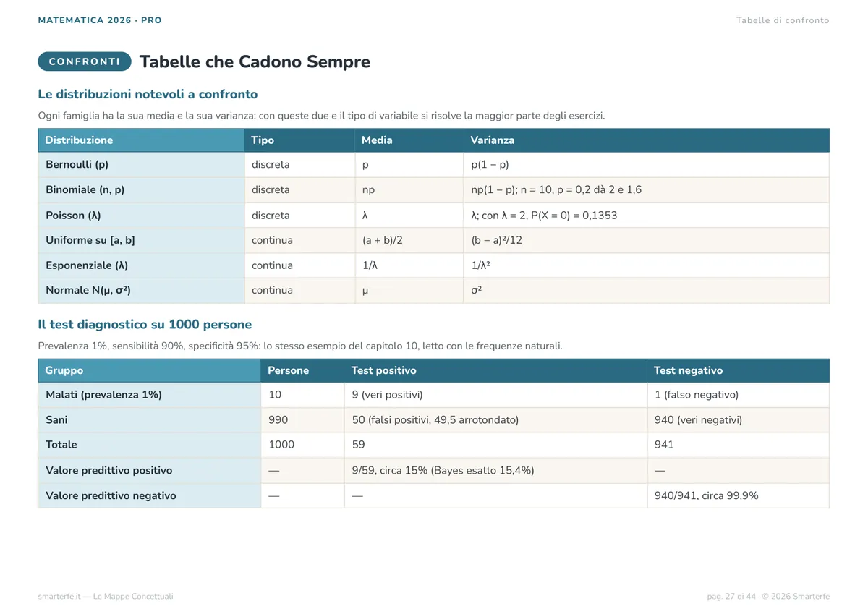The width and height of the screenshot is (868, 614).
Task: Click the "Tabelle di confronto" header text
Action: pyautogui.click(x=783, y=20)
